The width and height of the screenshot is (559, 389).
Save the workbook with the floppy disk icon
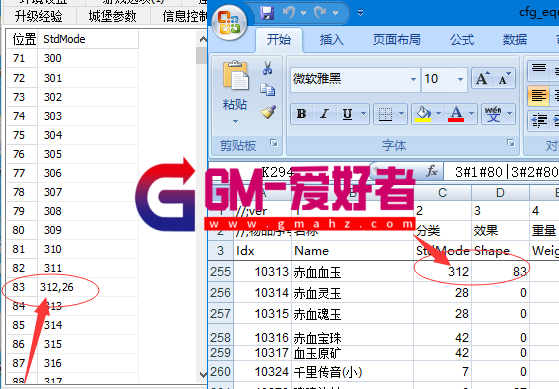[x=267, y=13]
